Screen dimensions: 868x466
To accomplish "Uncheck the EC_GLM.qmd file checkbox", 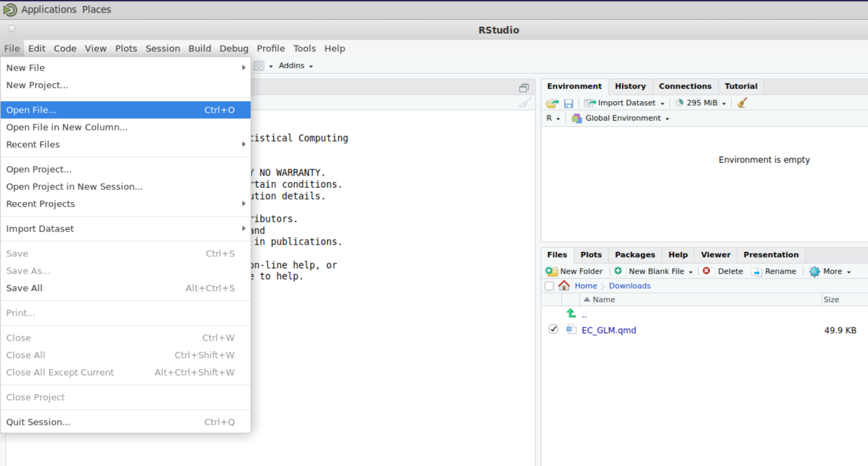I will coord(553,329).
